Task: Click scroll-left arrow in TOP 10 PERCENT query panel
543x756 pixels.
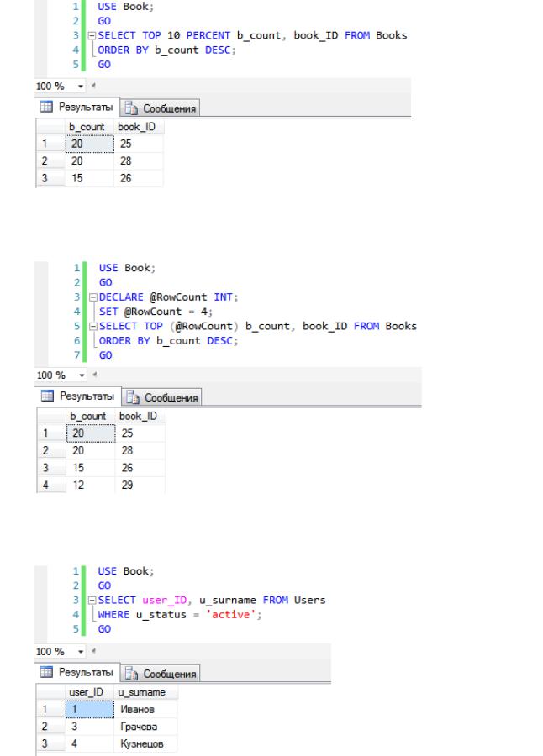Action: (93, 86)
